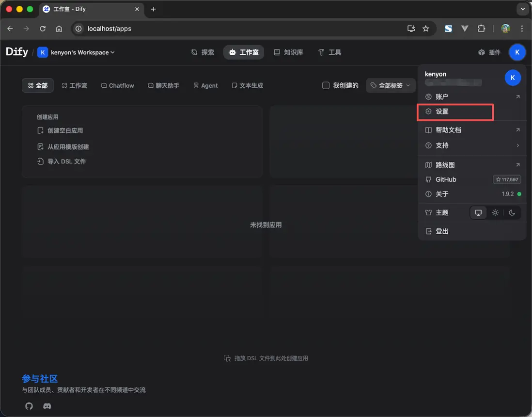
Task: Click the Discord community icon
Action: pos(47,406)
